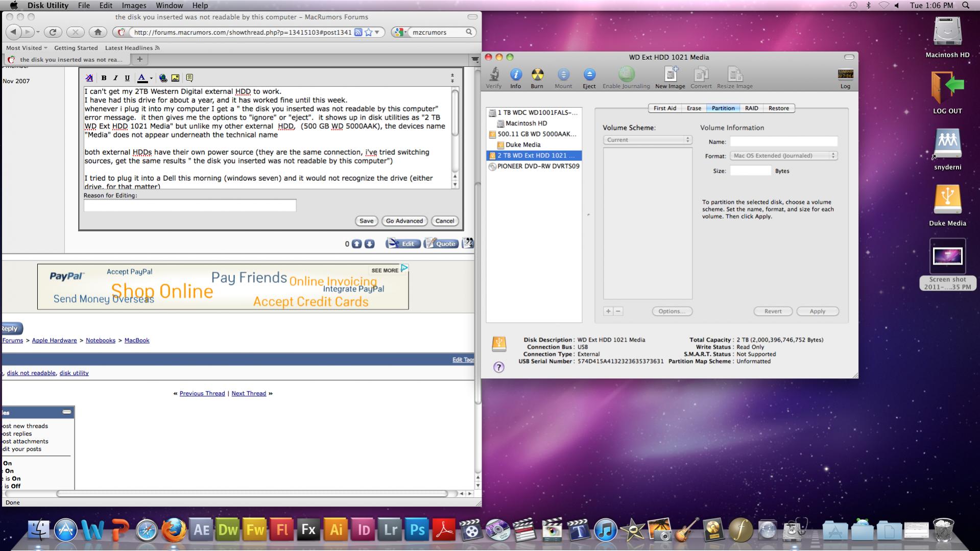The width and height of the screenshot is (980, 551).
Task: Toggle Bold formatting in the post editor
Action: click(104, 78)
